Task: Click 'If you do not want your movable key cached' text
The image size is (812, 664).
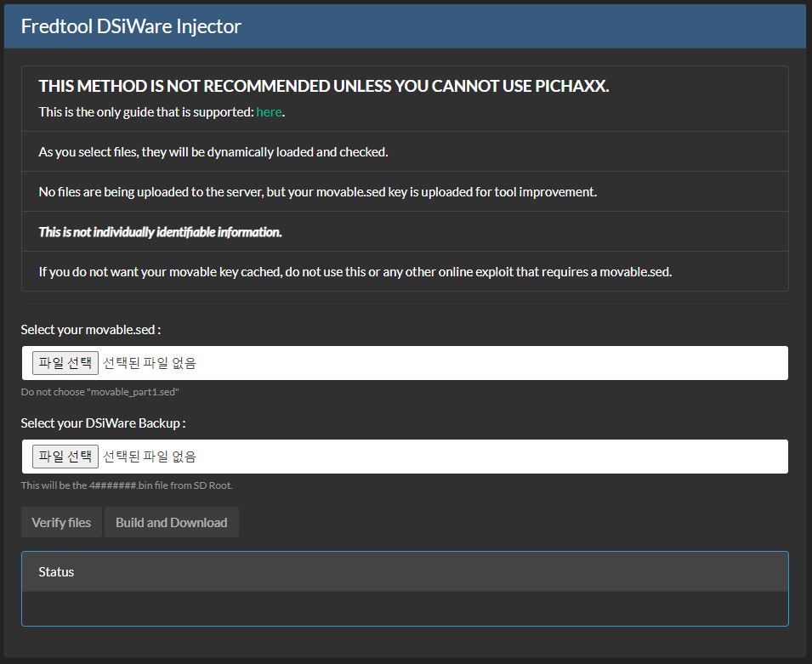Action: 355,272
